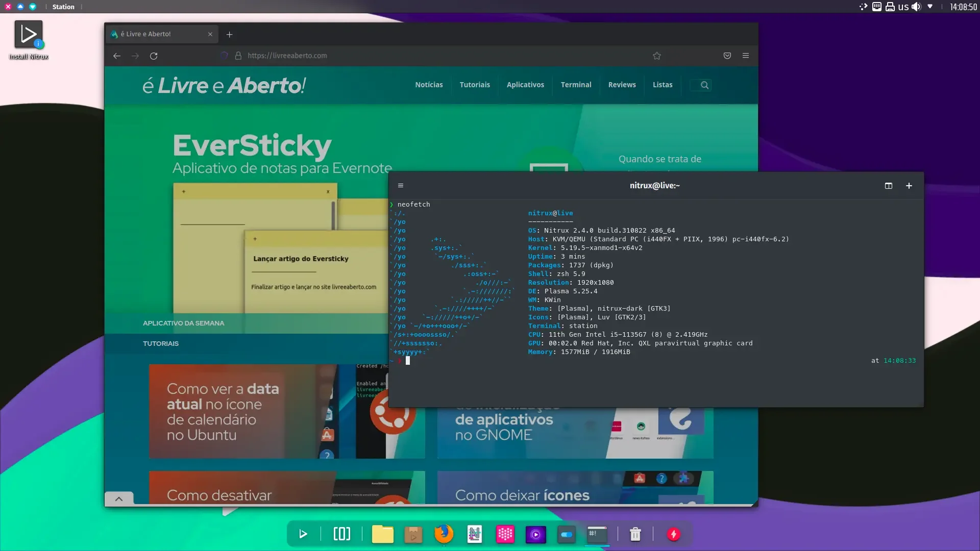Click the KDE Connect tray icon

[864, 7]
